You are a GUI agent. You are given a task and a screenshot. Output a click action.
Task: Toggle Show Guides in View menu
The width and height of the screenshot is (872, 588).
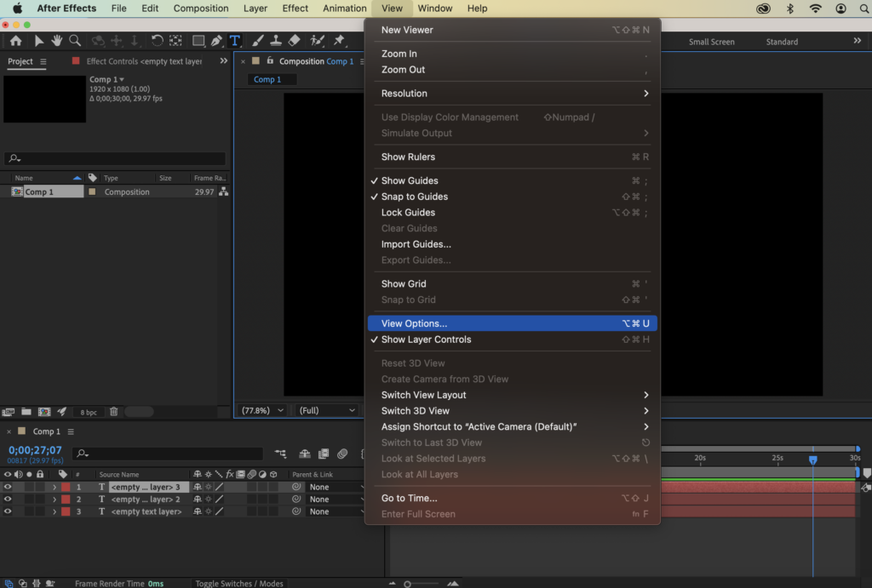coord(512,180)
